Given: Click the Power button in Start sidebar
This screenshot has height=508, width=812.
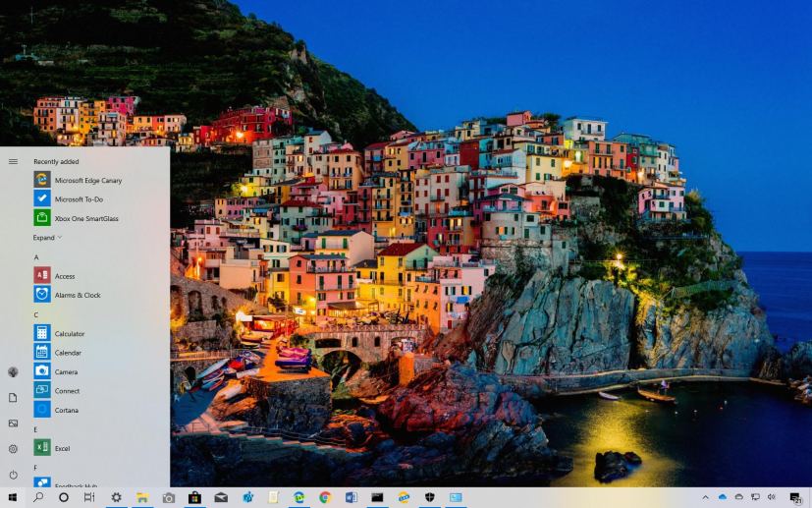Looking at the screenshot, I should click(13, 475).
